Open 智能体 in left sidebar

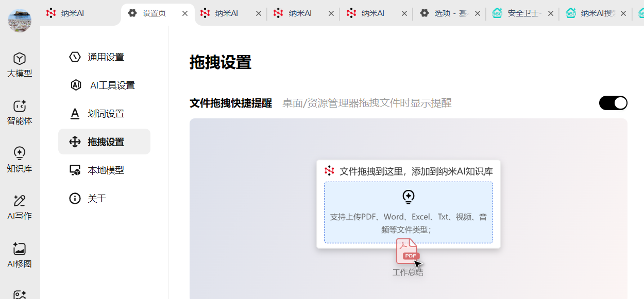point(20,113)
